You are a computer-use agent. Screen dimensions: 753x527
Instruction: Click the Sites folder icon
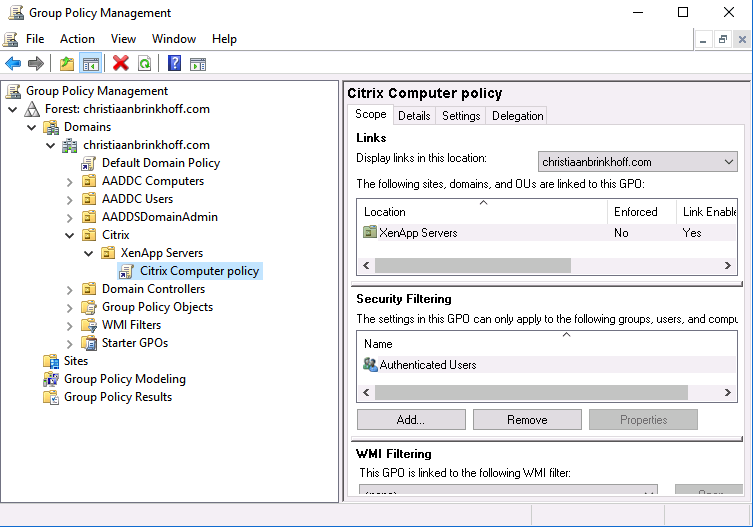pyautogui.click(x=51, y=361)
